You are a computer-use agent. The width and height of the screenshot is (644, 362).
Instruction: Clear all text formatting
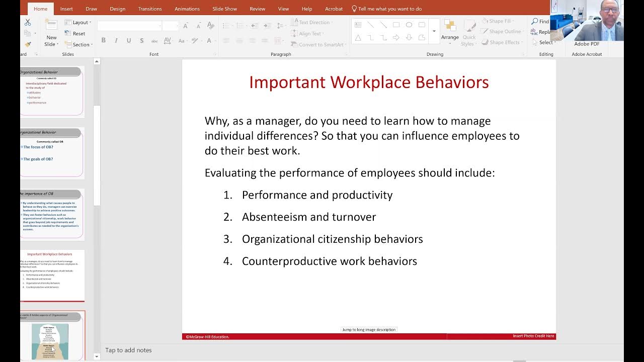click(x=211, y=26)
